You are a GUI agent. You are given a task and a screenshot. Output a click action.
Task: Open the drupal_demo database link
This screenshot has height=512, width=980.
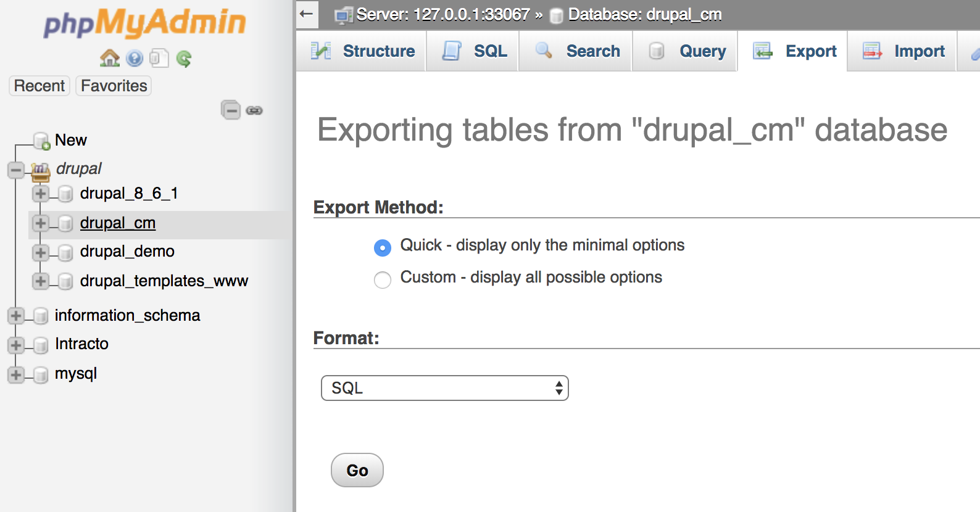127,252
